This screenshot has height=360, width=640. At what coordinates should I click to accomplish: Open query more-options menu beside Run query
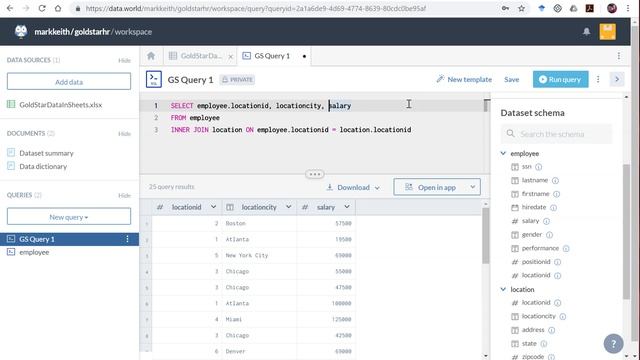click(598, 79)
